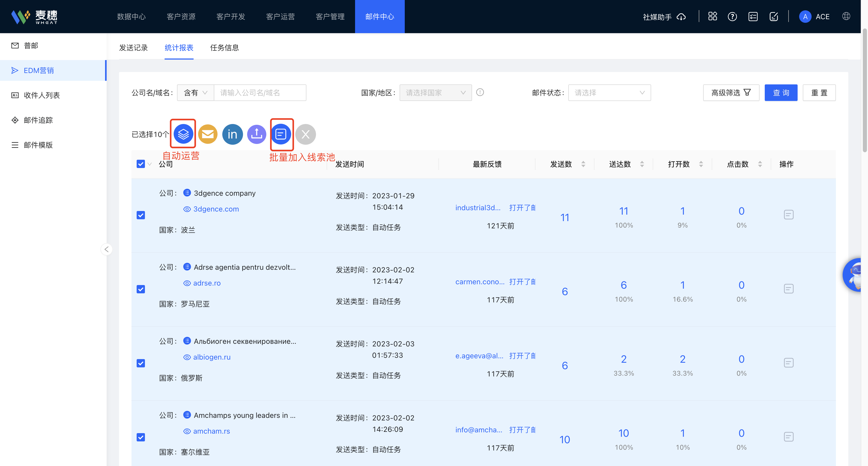Uncheck the Adrse agentia row checkbox
The width and height of the screenshot is (868, 466).
[x=141, y=289]
